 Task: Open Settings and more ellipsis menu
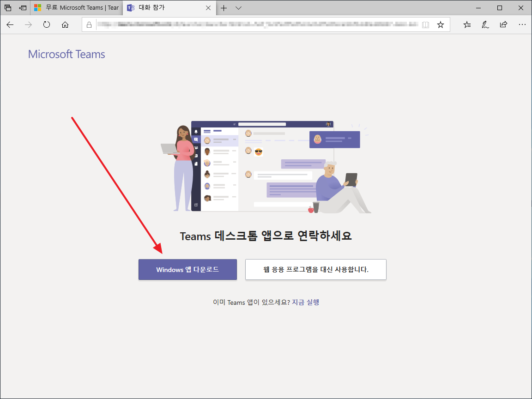coord(522,25)
